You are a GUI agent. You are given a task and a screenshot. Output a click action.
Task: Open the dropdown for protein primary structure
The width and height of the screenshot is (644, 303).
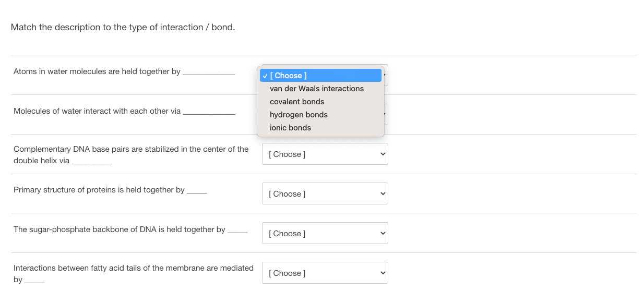coord(325,193)
